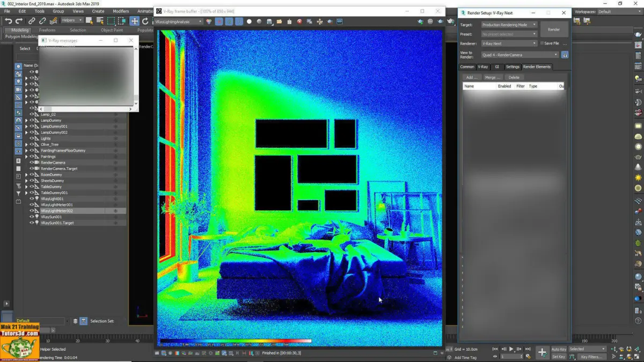Activate the Select and Move tool
The image size is (644, 362).
pos(134,21)
